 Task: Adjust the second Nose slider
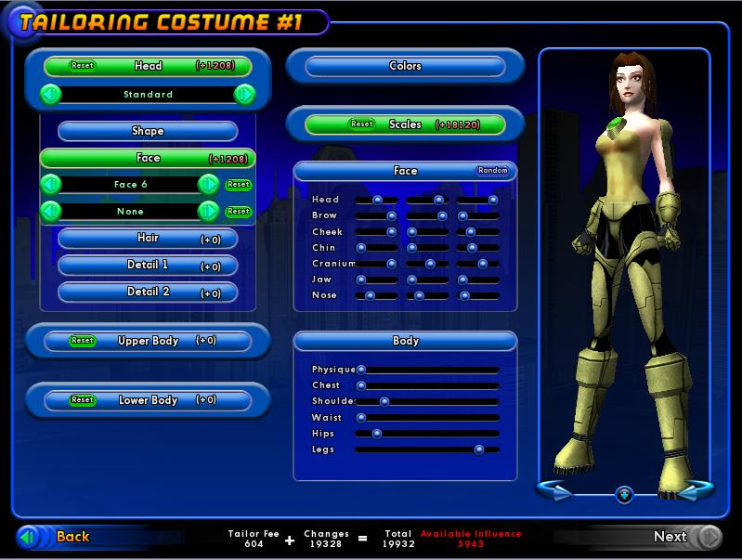(x=427, y=296)
